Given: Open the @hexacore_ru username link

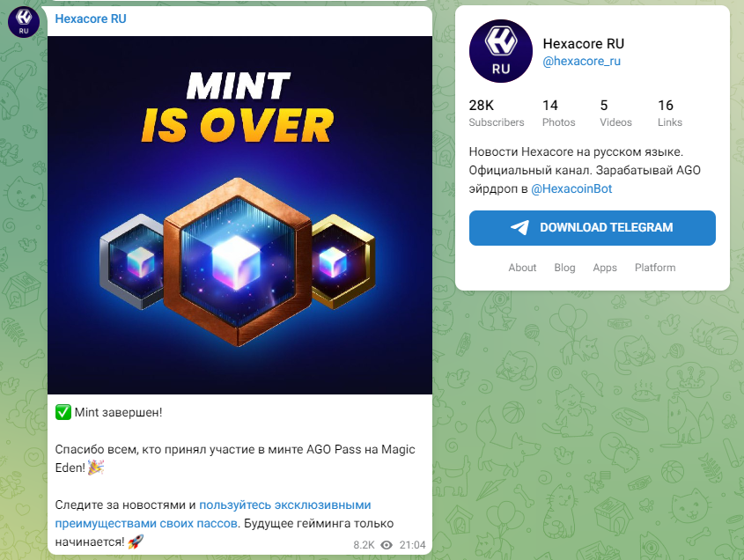Looking at the screenshot, I should point(581,62).
